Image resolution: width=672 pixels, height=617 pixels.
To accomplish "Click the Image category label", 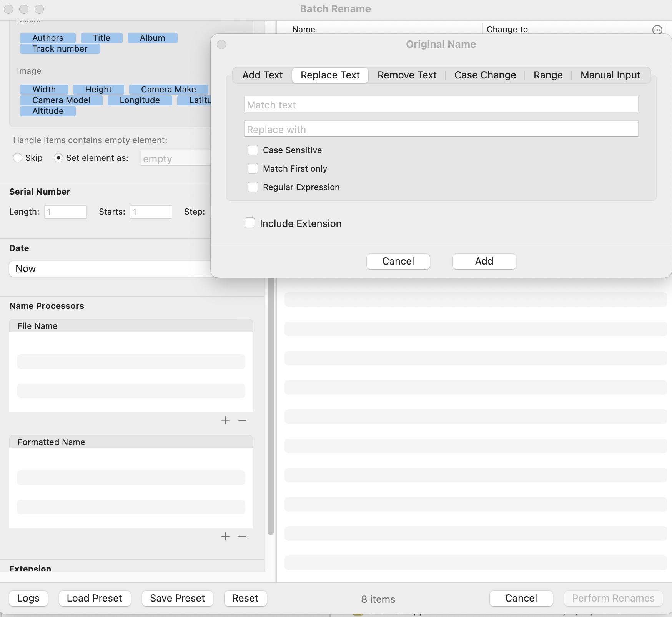I will (x=29, y=71).
